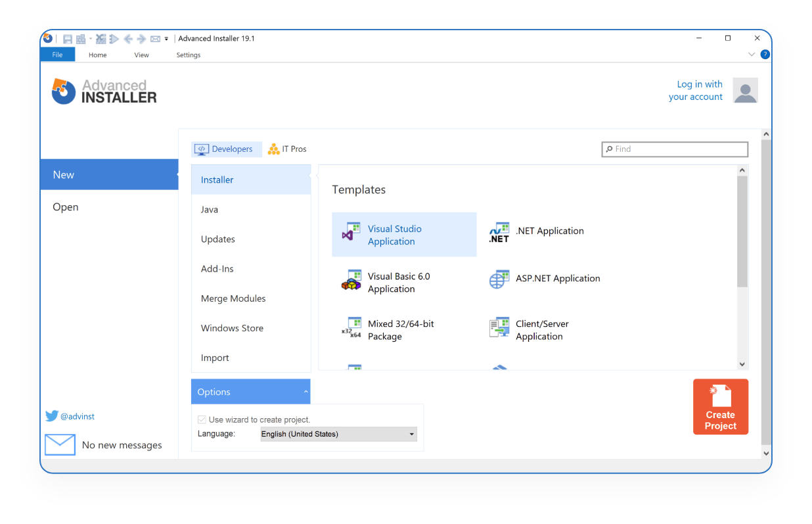Viewport: 812px width, 524px height.
Task: Open the Home ribbon tab
Action: [x=97, y=55]
